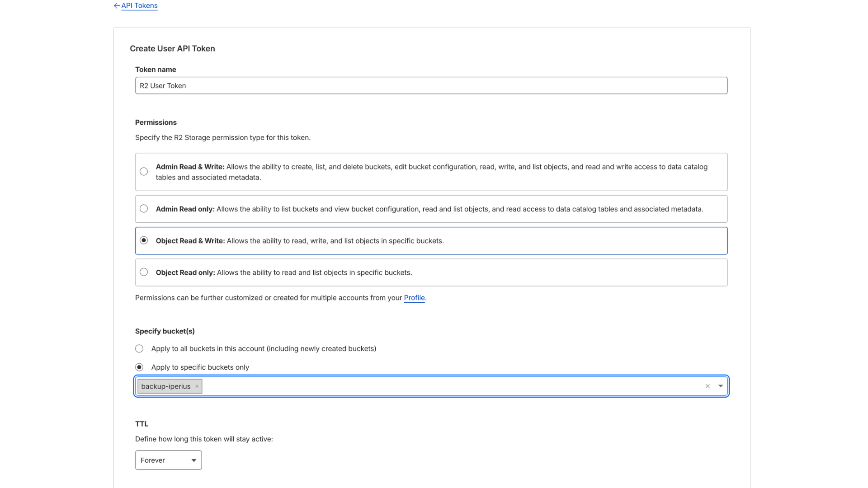Click the Admin Read & Write description card
The image size is (868, 488).
(431, 172)
